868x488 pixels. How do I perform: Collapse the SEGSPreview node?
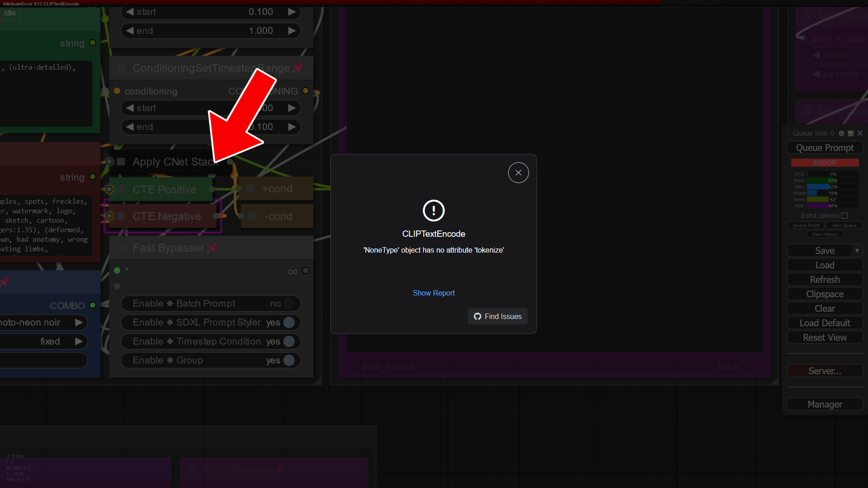click(x=192, y=469)
